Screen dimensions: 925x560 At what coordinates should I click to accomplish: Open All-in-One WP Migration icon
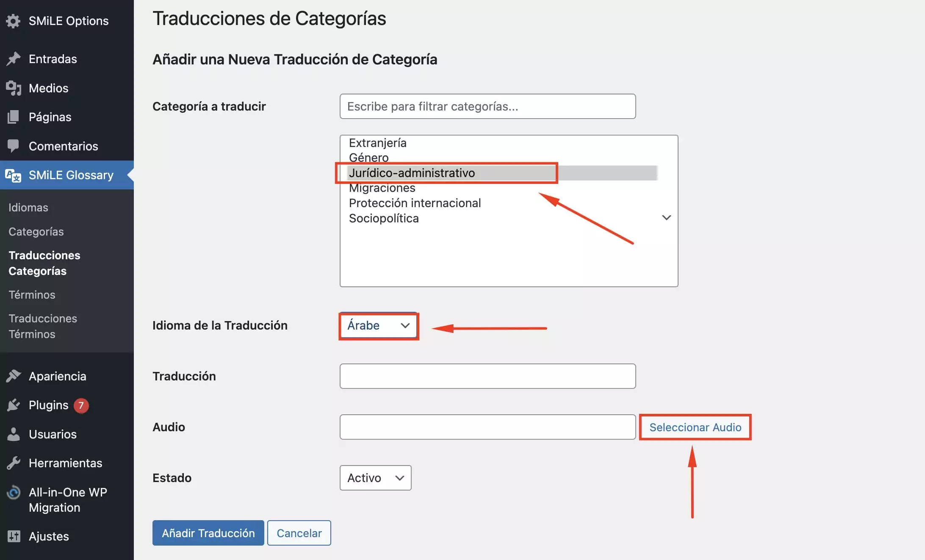pos(14,492)
